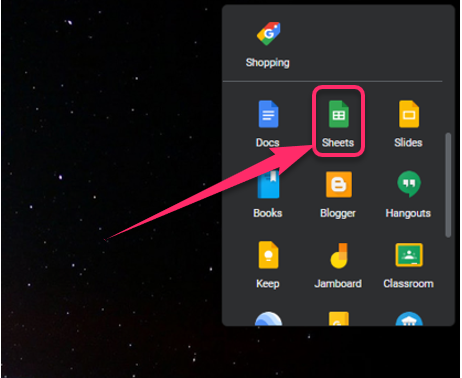This screenshot has height=378, width=462.
Task: Open the Classroom app icon
Action: [x=409, y=255]
